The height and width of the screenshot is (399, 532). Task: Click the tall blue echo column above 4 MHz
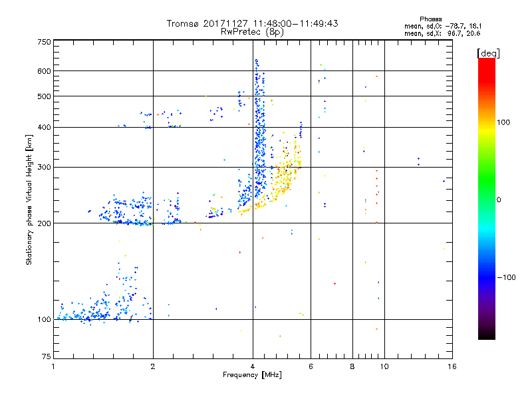click(260, 129)
